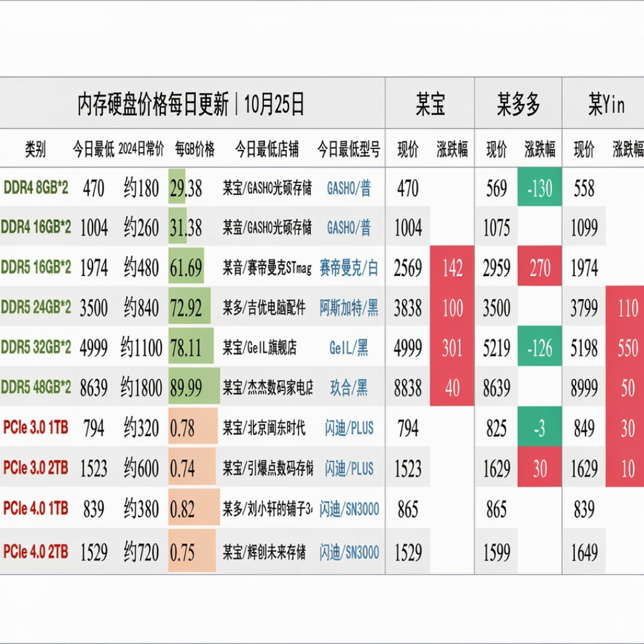Select the '某多多' platform header
This screenshot has height=644, width=644.
(x=518, y=104)
